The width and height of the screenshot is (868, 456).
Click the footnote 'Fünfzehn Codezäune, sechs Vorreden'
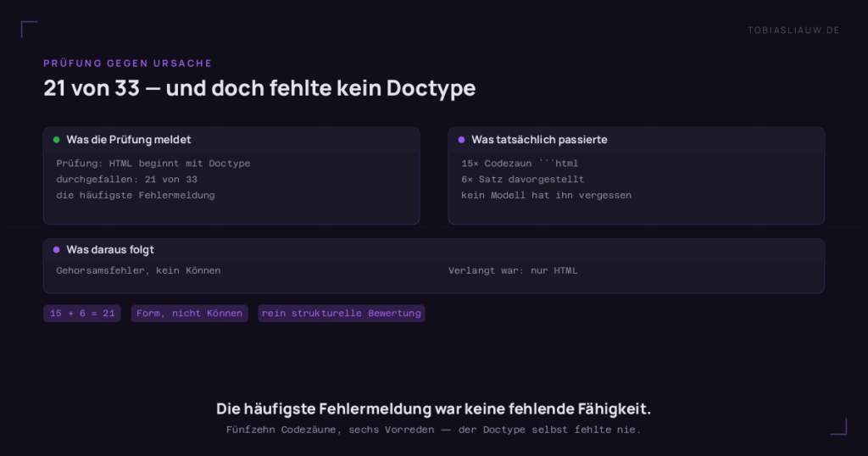[330, 430]
